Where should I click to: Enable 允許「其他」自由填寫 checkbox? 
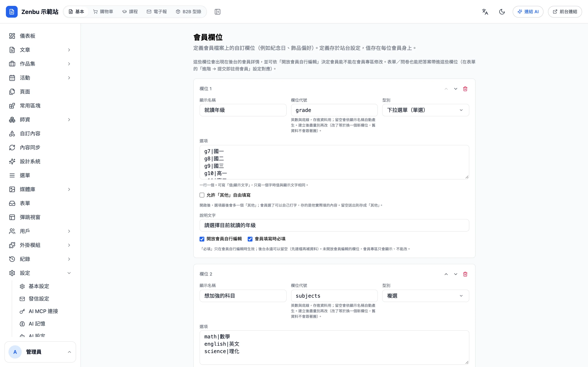coord(202,195)
